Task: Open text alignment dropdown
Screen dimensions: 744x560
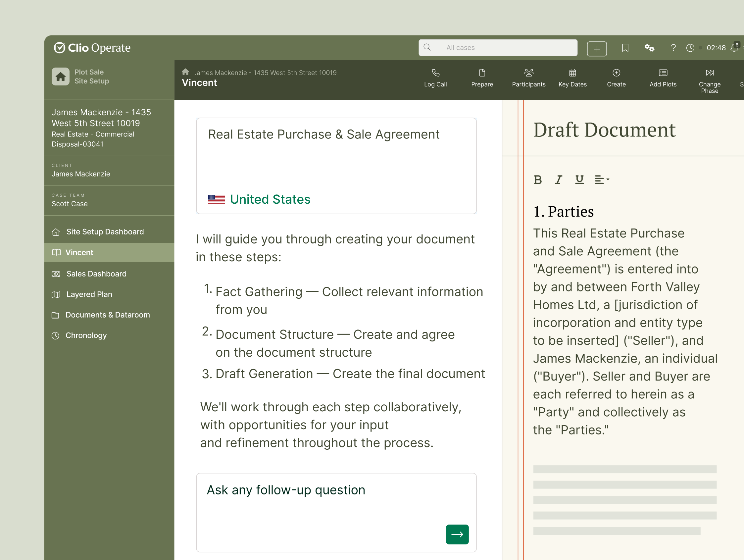Action: point(602,180)
